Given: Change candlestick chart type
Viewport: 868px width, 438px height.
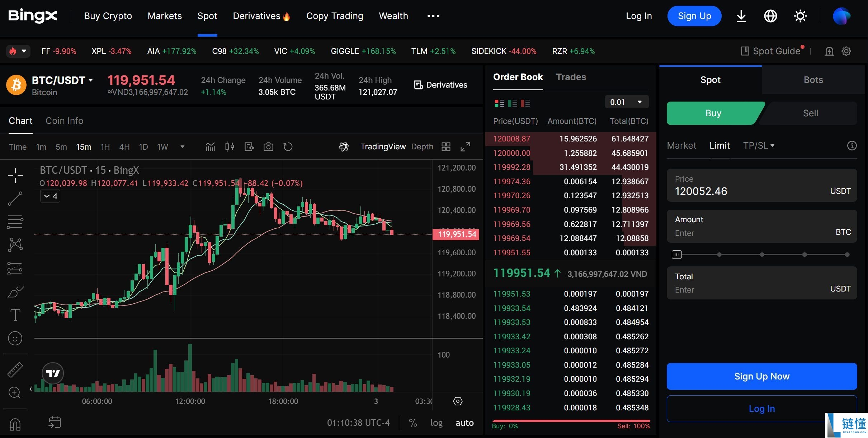Looking at the screenshot, I should click(x=230, y=147).
